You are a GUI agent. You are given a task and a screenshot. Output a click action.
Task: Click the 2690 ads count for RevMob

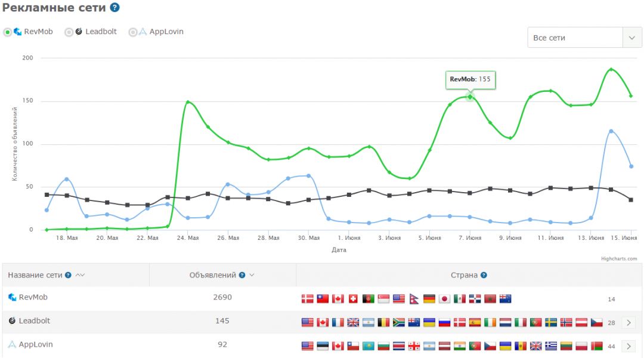tap(222, 297)
